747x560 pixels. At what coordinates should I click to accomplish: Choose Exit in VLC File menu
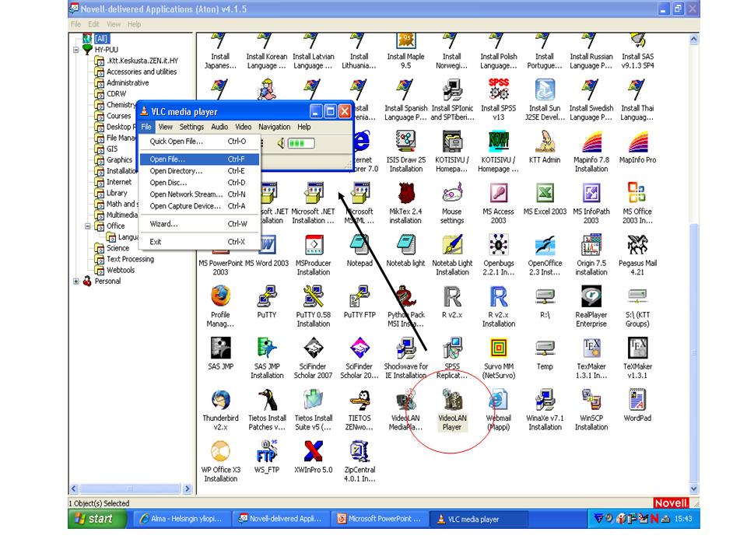[200, 242]
